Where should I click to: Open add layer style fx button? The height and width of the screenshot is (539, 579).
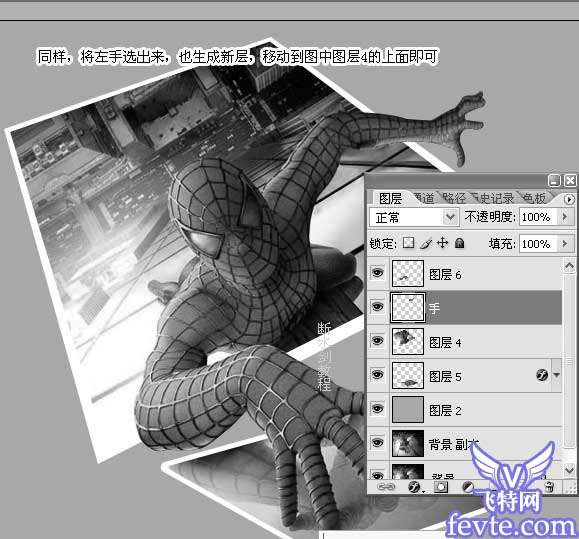[x=415, y=487]
